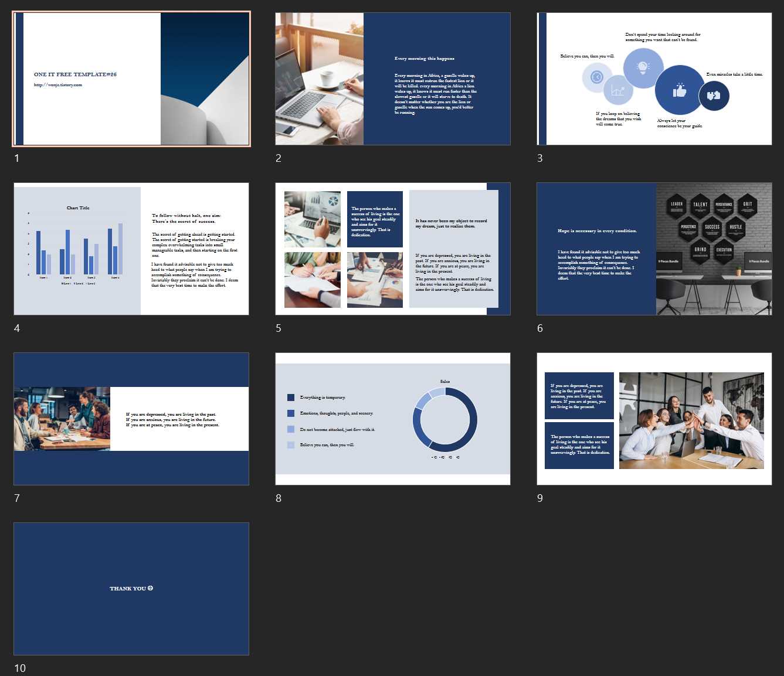The image size is (784, 676).
Task: Click slide number label 3
Action: pyautogui.click(x=540, y=158)
